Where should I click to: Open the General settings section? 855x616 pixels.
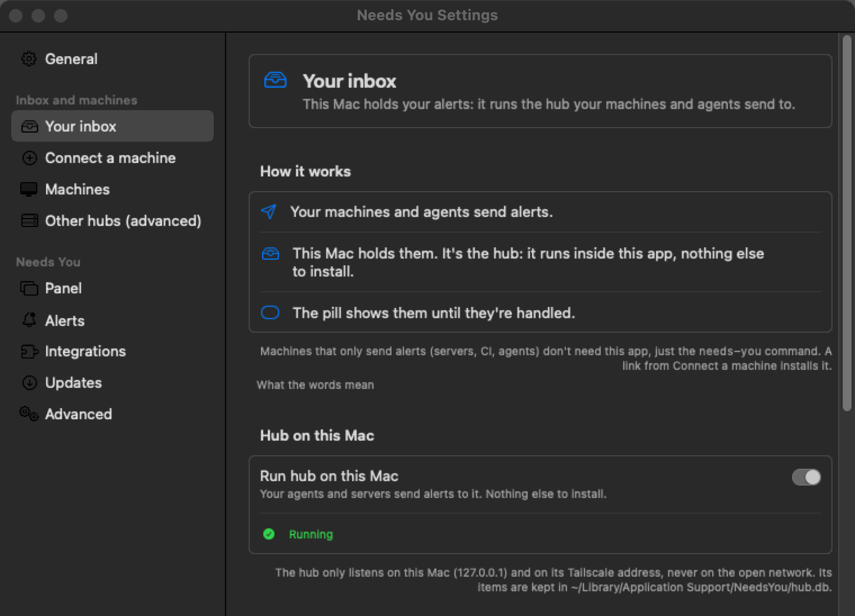112,59
